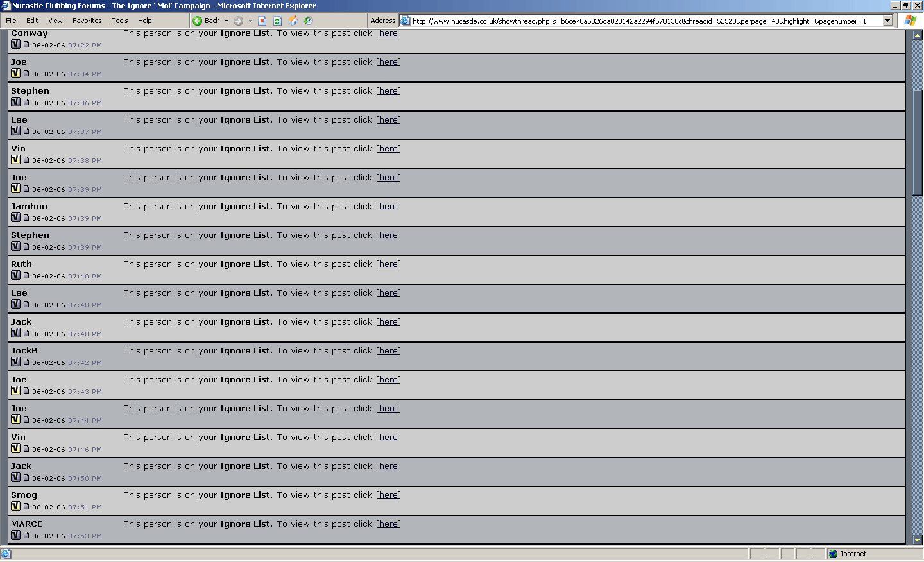Viewport: 924px width, 562px height.
Task: View Conway's ignored post via here link
Action: [388, 33]
